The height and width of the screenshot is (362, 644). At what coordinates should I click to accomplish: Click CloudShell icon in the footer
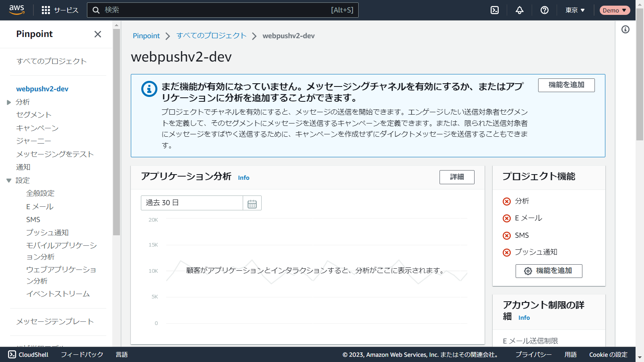pyautogui.click(x=12, y=354)
